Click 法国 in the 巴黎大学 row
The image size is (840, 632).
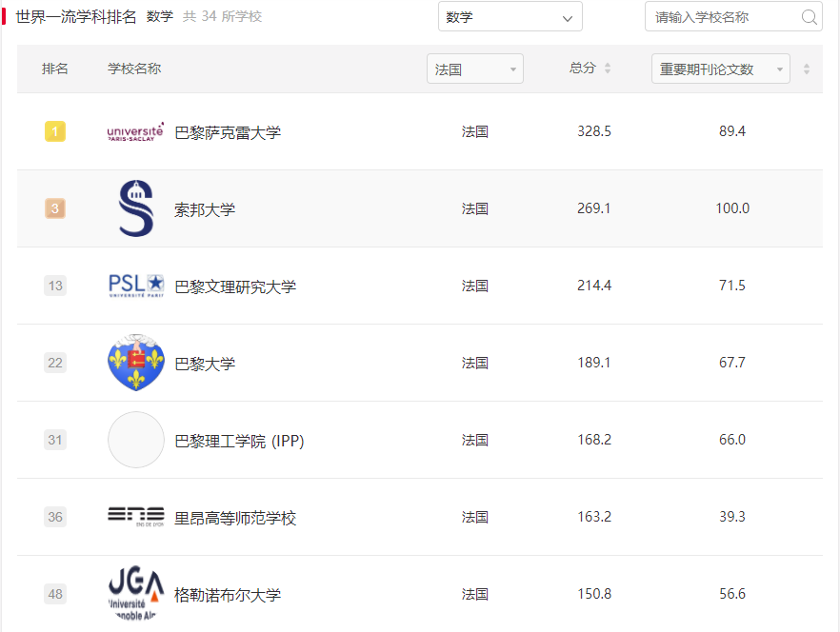point(475,364)
